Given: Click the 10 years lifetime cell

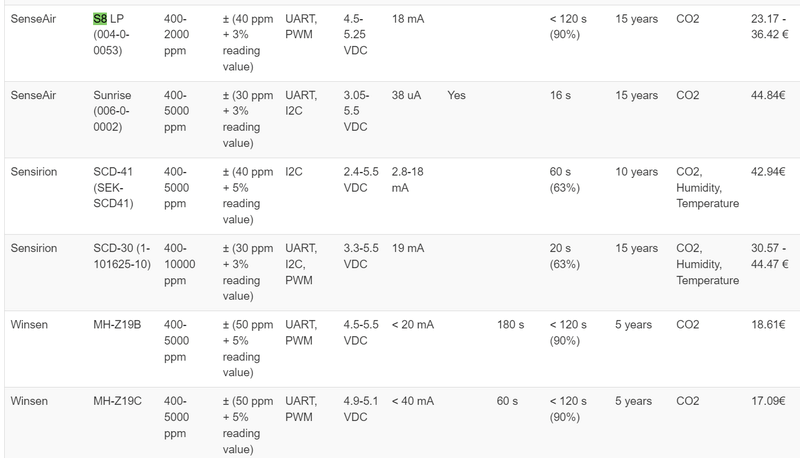Looking at the screenshot, I should tap(636, 172).
